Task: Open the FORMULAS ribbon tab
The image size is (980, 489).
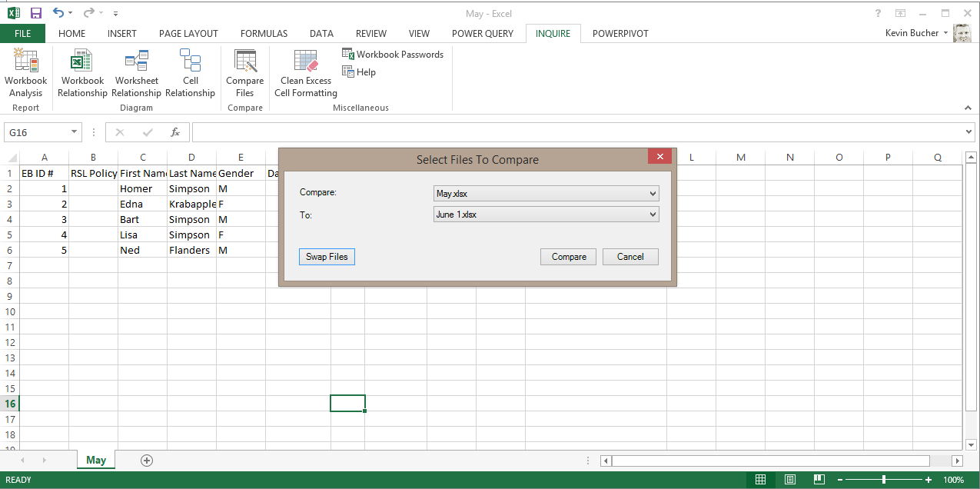Action: [264, 33]
